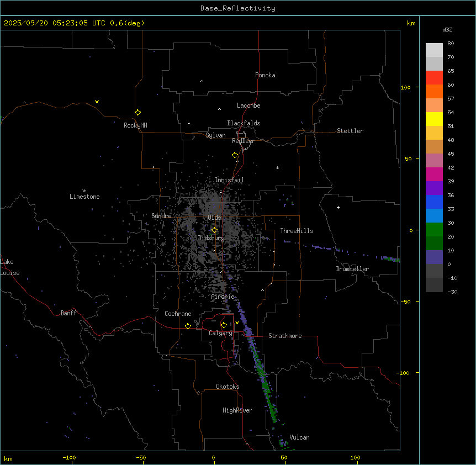Click the yellow V marker northeast of Calgary
The image size is (476, 465).
click(237, 323)
